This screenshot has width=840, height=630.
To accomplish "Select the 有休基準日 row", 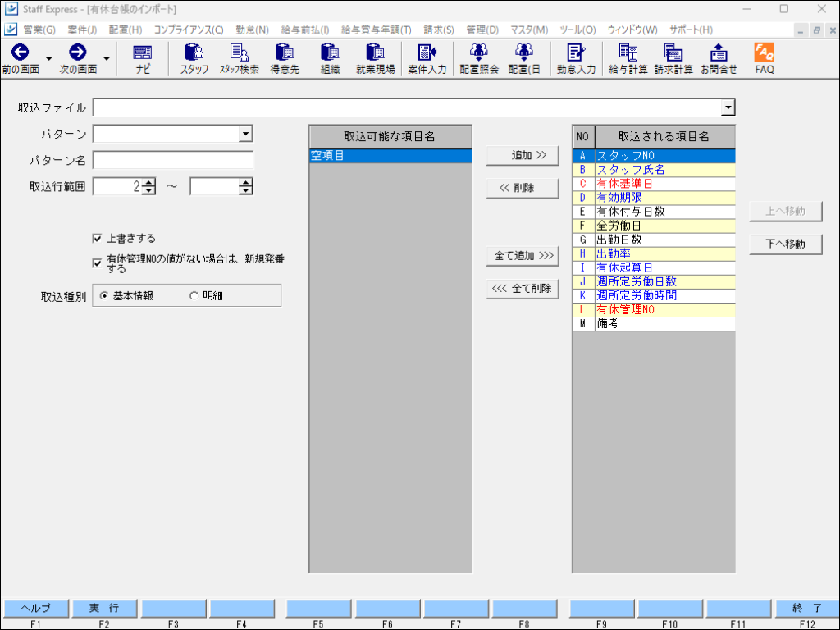I will click(654, 184).
